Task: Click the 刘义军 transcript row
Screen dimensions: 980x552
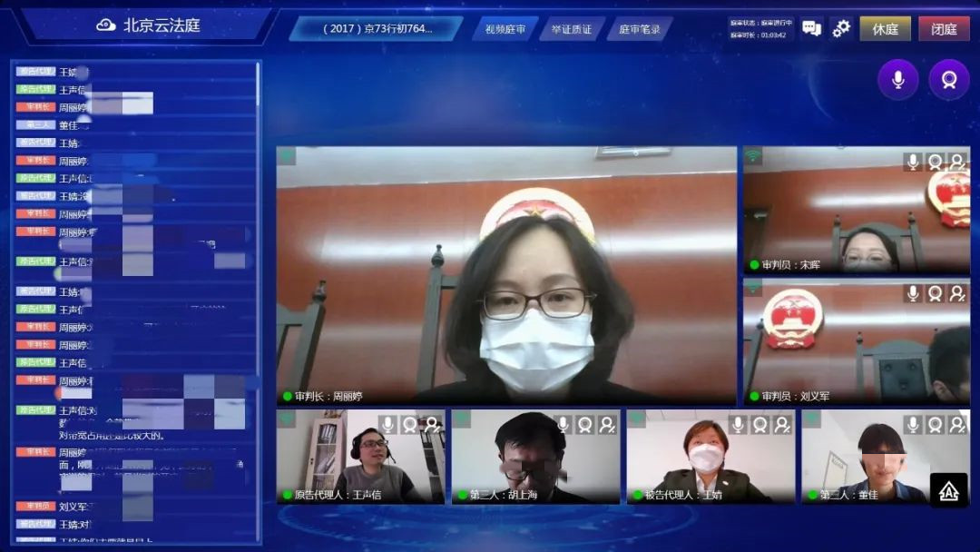Action: [x=134, y=507]
